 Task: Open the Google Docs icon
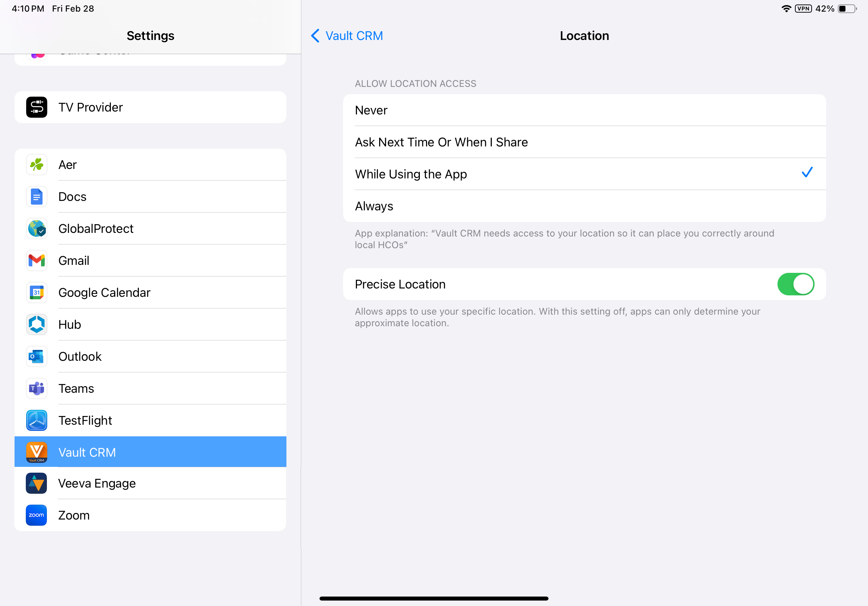click(37, 197)
